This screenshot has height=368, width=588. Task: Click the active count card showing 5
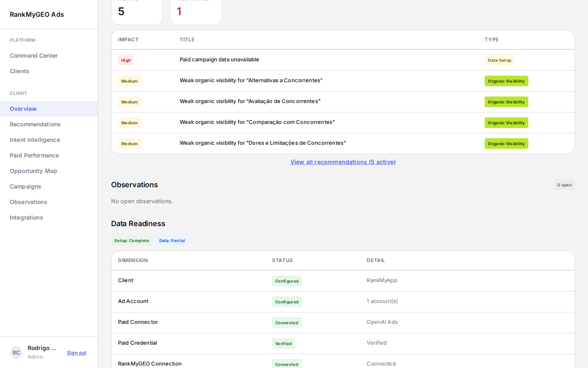pyautogui.click(x=137, y=12)
